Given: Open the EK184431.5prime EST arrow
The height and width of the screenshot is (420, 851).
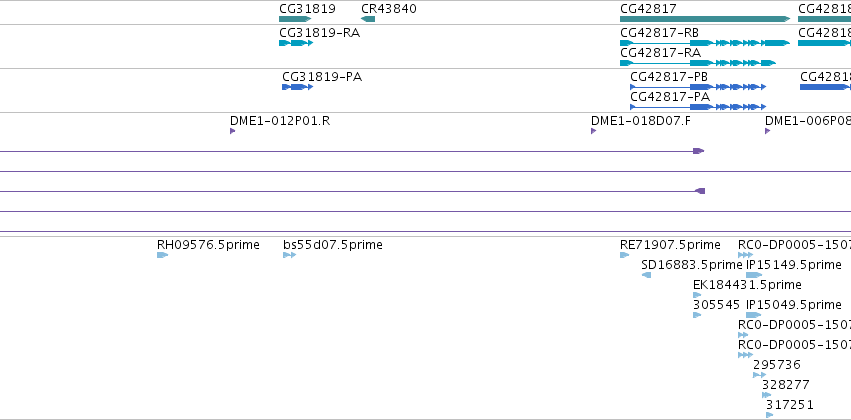Looking at the screenshot, I should [697, 295].
